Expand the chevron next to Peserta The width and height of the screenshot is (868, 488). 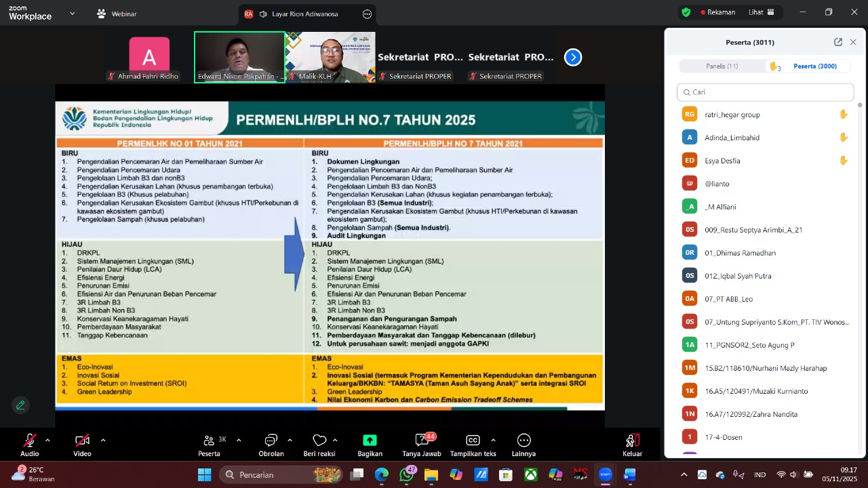point(239,441)
